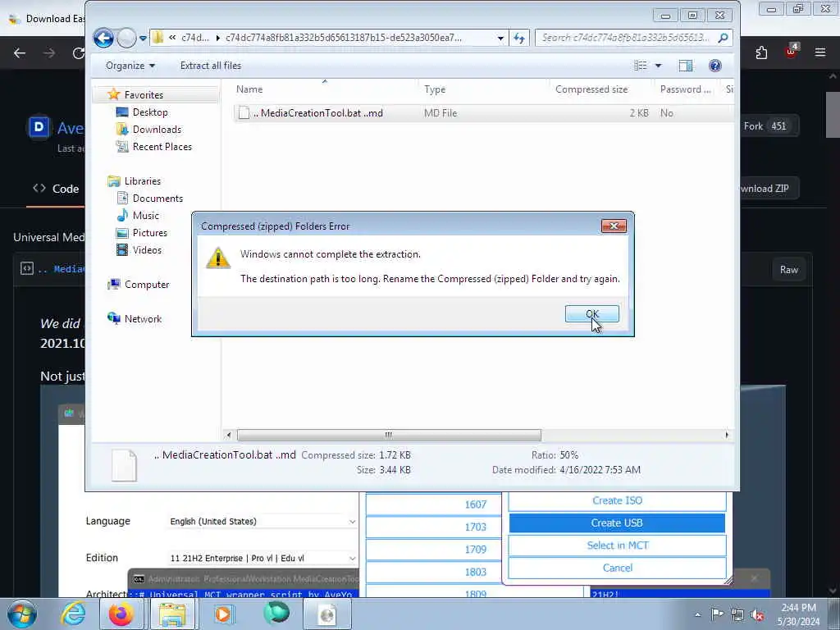Open the recent locations dropdown arrow
Viewport: 840px width, 630px height.
[143, 38]
